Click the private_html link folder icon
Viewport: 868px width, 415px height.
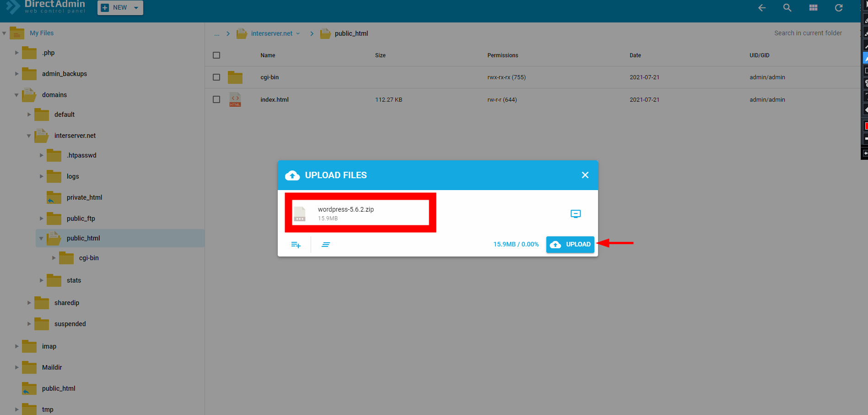point(54,197)
